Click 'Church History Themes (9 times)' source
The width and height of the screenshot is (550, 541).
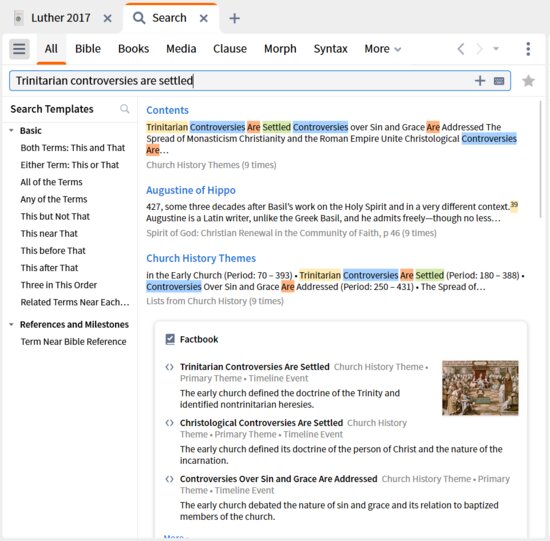[211, 165]
